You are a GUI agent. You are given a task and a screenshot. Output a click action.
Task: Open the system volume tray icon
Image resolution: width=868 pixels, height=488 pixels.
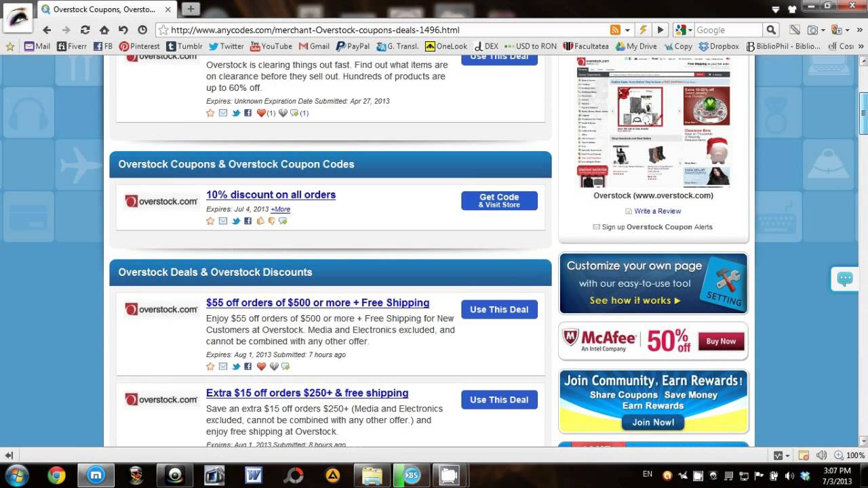coord(791,475)
